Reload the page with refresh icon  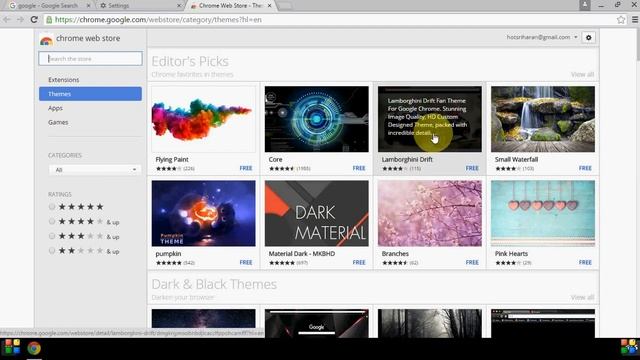pos(34,20)
